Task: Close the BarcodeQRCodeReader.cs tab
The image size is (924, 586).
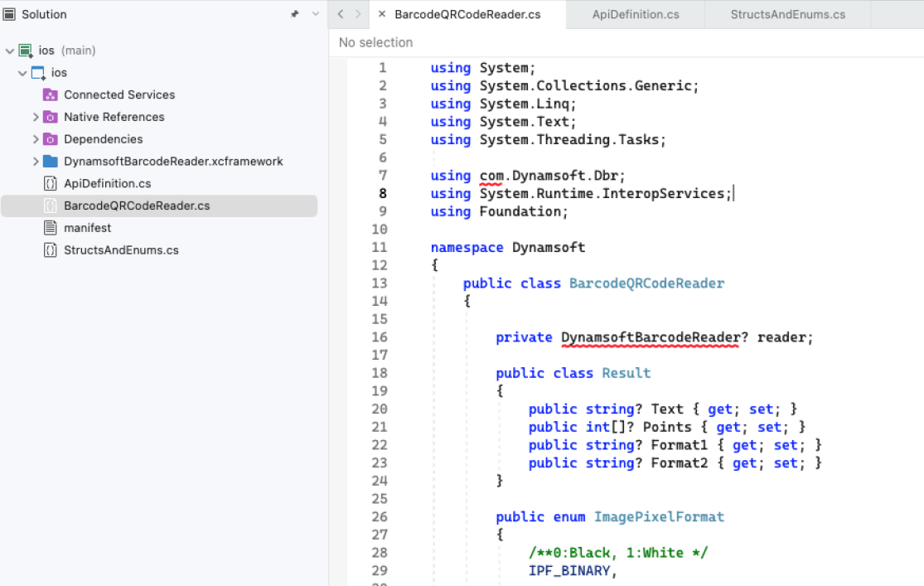Action: (381, 14)
